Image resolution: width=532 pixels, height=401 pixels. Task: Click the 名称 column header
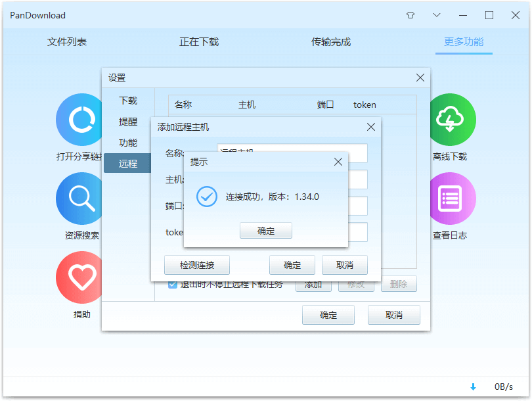(x=183, y=105)
